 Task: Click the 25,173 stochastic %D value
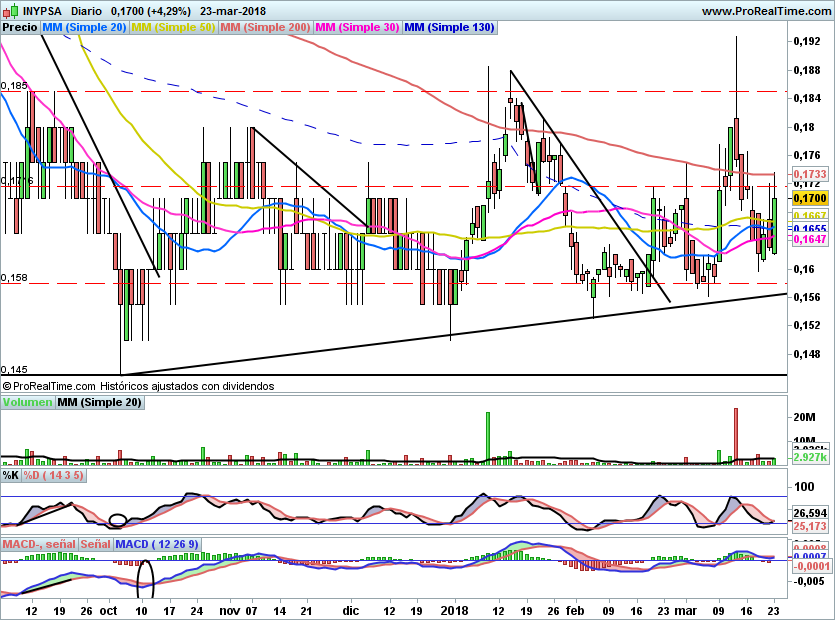click(x=810, y=526)
